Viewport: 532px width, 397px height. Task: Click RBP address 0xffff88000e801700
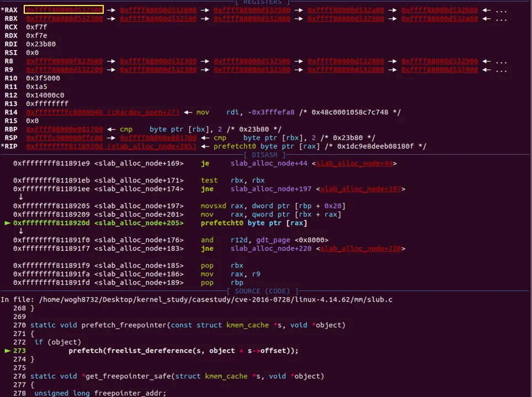[65, 129]
